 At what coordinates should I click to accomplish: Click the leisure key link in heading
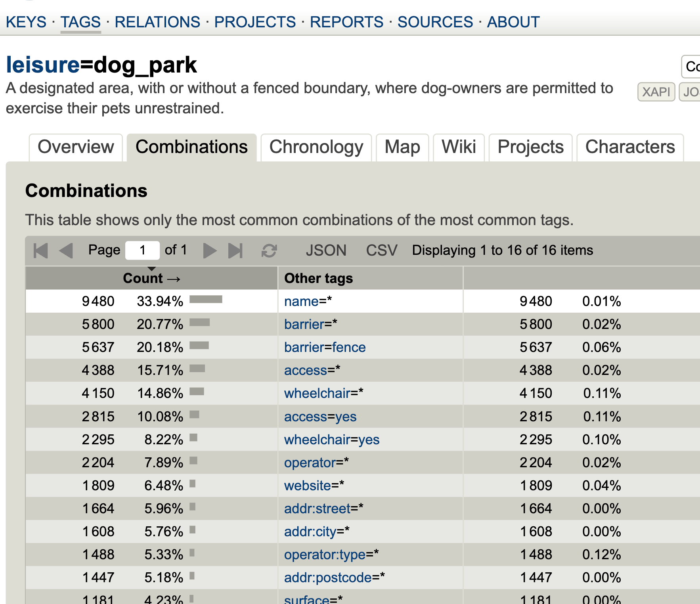click(x=43, y=65)
